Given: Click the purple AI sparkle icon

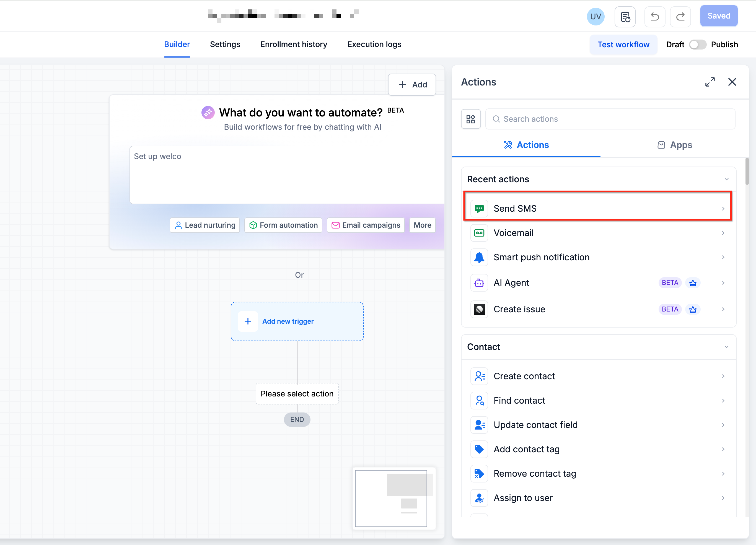Looking at the screenshot, I should [208, 113].
